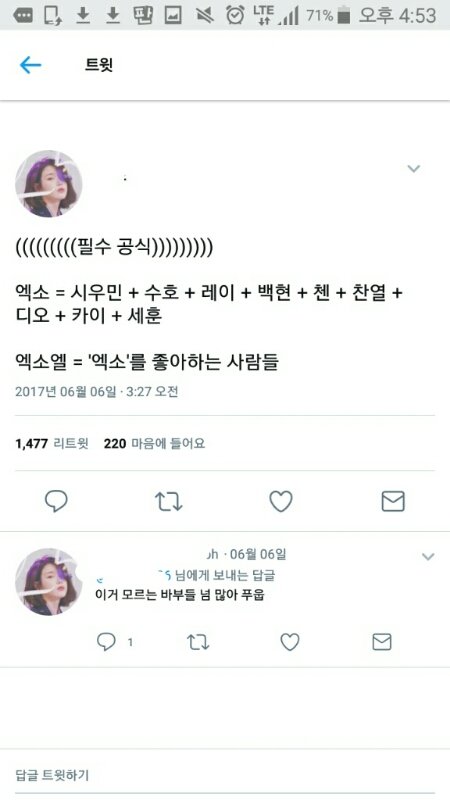Share main tweet via envelope message icon
The height and width of the screenshot is (800, 450).
coord(393,502)
